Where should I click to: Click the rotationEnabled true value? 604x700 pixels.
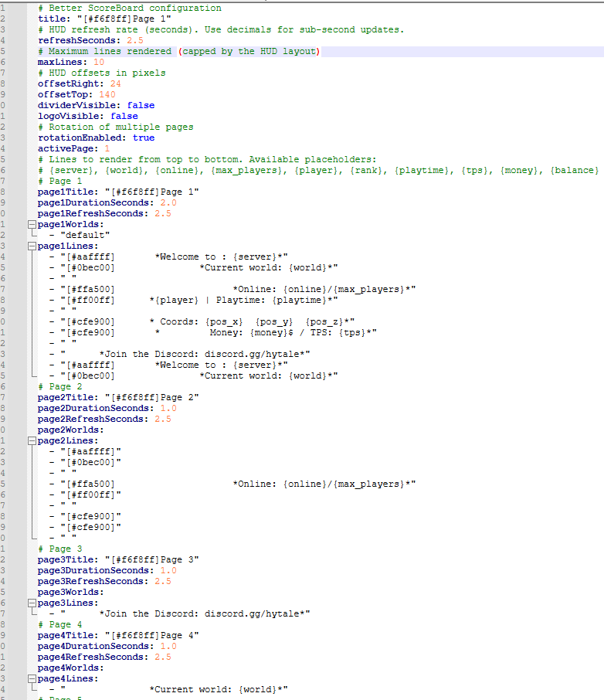point(144,138)
